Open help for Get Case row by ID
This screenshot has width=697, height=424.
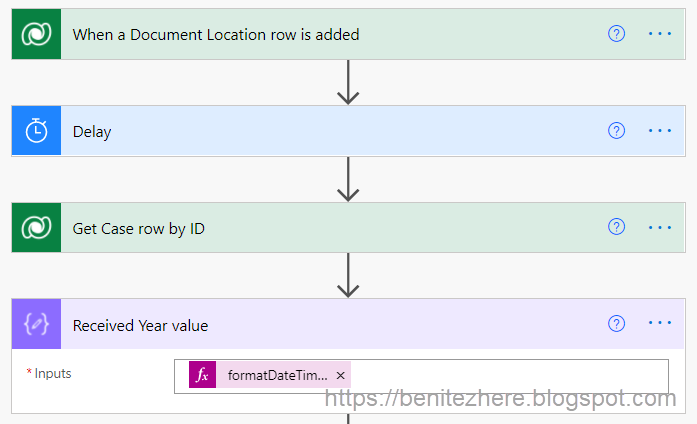click(616, 227)
